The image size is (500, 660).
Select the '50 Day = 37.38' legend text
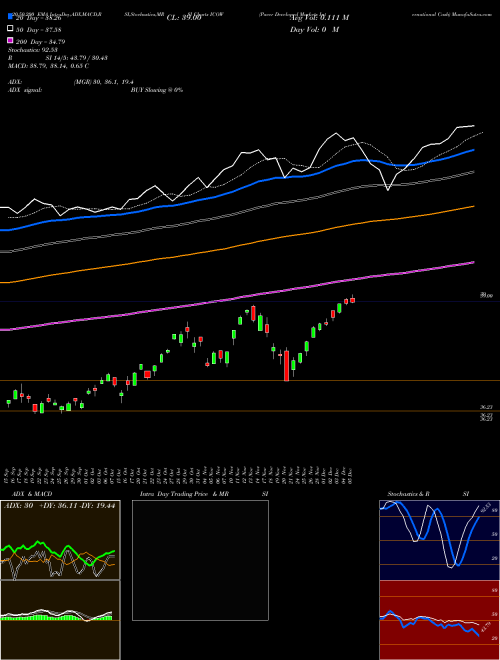[39, 30]
